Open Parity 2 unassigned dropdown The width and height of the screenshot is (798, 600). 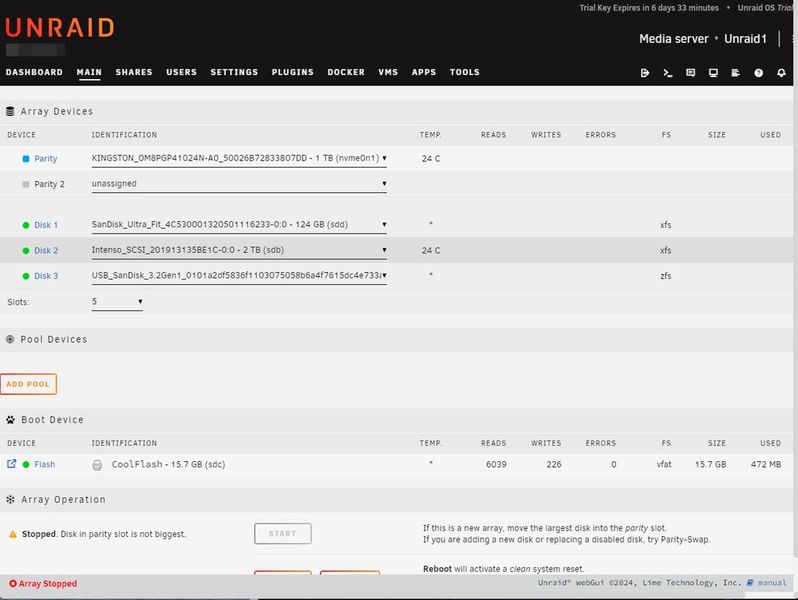tap(239, 184)
